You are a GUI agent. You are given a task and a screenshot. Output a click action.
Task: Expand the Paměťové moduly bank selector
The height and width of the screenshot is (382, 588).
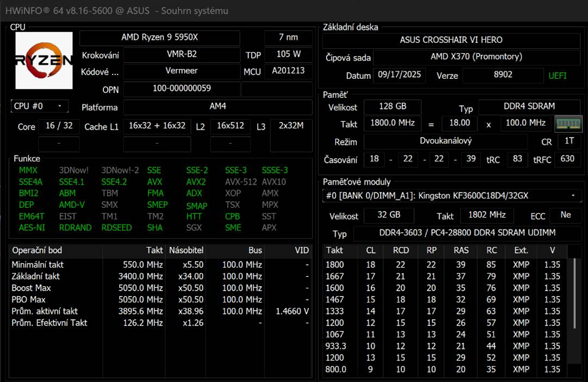click(573, 196)
